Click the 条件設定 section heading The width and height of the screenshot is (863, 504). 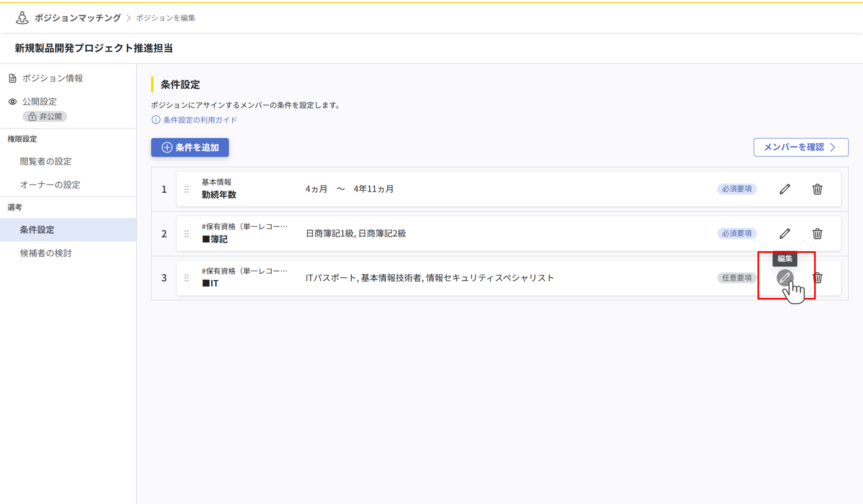180,85
